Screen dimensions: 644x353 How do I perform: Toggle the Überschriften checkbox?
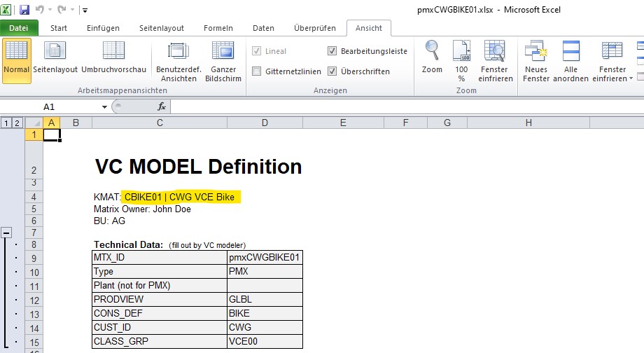(332, 71)
